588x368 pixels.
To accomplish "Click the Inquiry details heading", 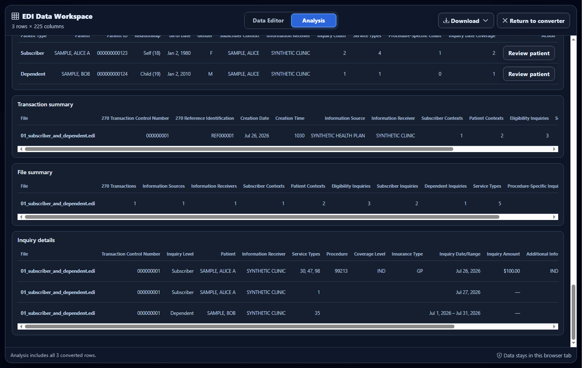I will coord(36,240).
